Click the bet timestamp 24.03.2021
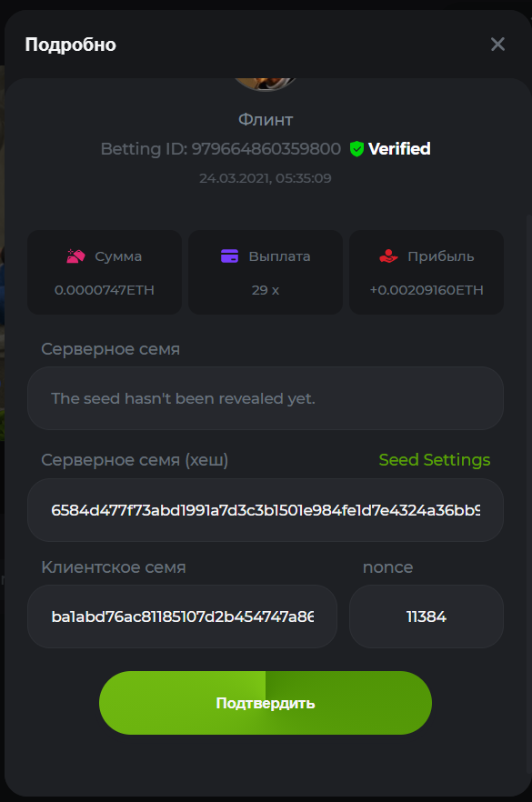The height and width of the screenshot is (802, 532). (265, 178)
